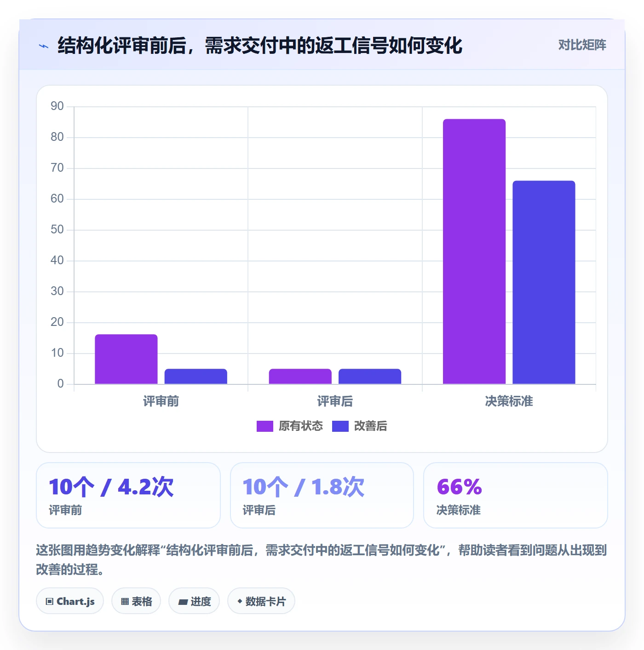Click the 表格 tag chip
This screenshot has width=644, height=650.
[x=136, y=601]
